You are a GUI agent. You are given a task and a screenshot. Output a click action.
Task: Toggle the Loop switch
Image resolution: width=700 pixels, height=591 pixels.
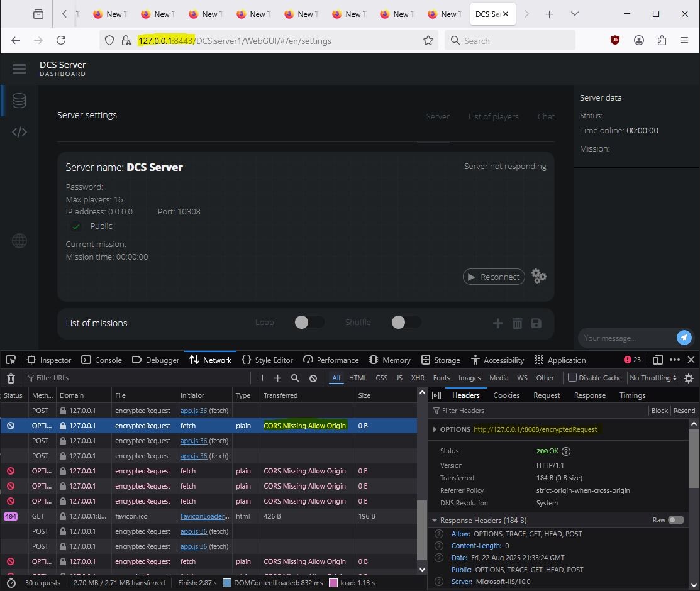click(x=309, y=323)
